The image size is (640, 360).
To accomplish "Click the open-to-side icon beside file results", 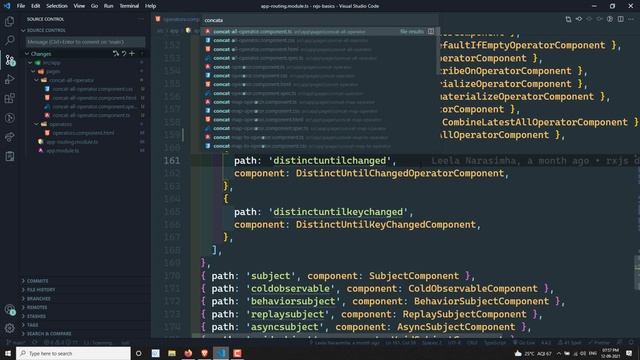I will [x=431, y=31].
